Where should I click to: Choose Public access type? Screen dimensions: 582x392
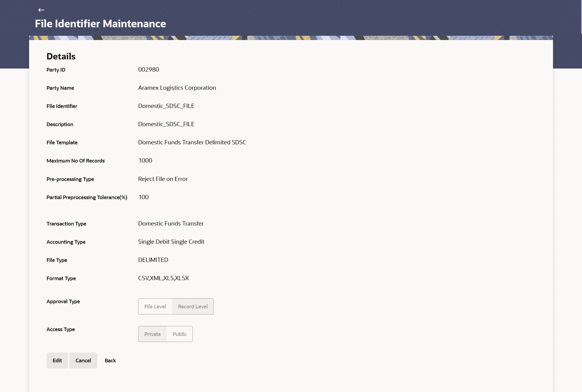pos(179,334)
